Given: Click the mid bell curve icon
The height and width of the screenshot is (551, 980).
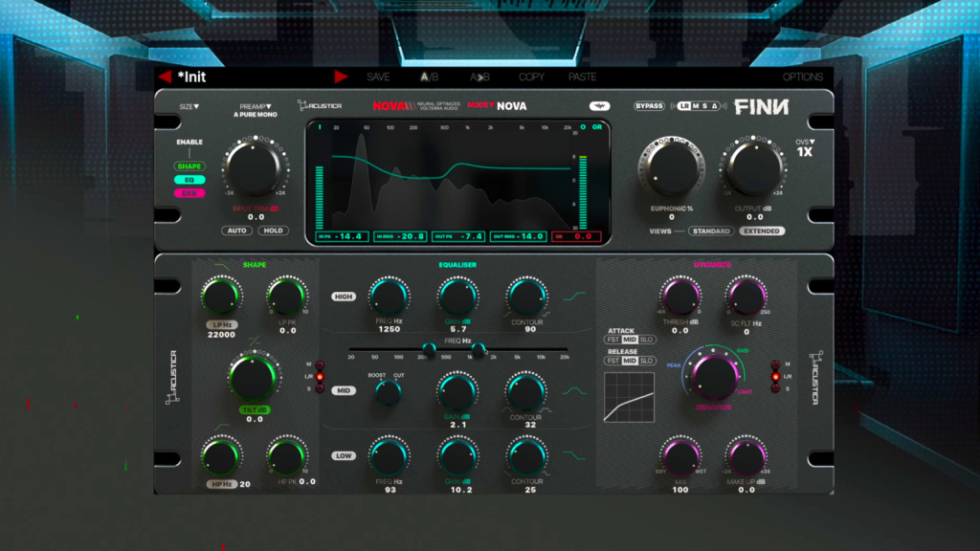Looking at the screenshot, I should coord(574,391).
